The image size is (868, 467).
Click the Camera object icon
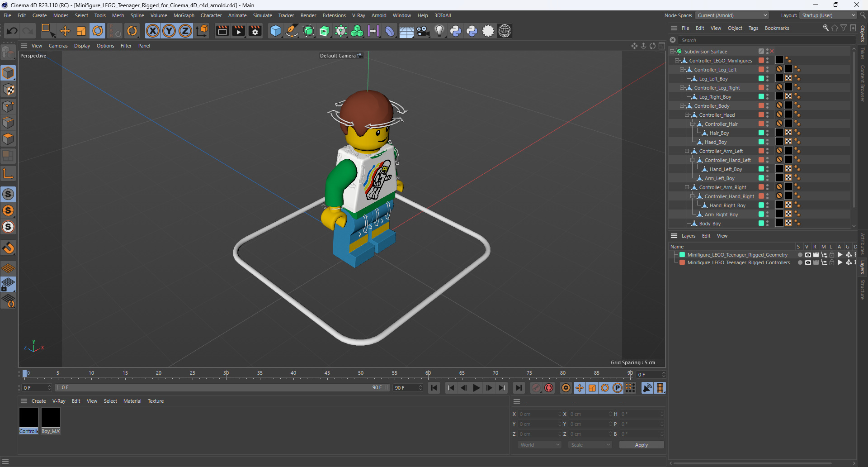point(423,31)
